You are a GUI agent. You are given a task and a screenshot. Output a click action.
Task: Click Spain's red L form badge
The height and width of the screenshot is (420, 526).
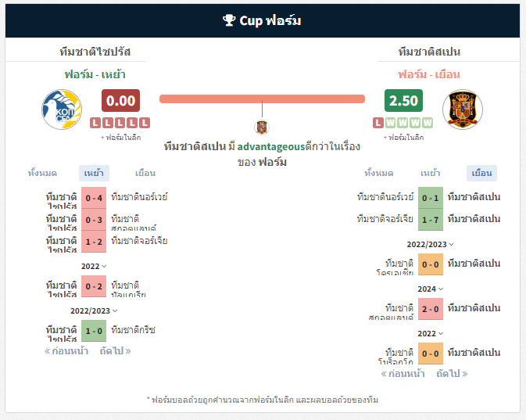378,123
